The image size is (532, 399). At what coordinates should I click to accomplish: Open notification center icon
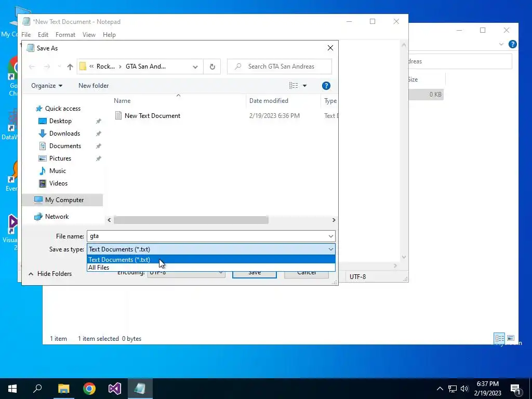click(x=516, y=389)
